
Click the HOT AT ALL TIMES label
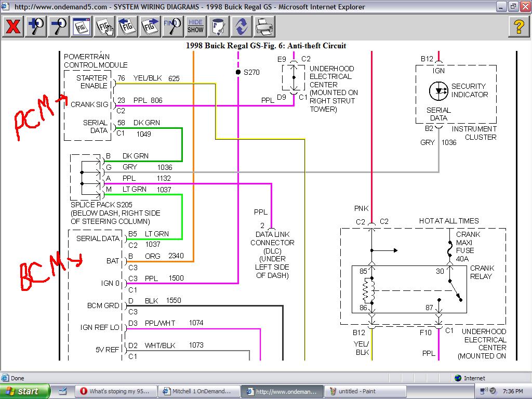[x=449, y=221]
